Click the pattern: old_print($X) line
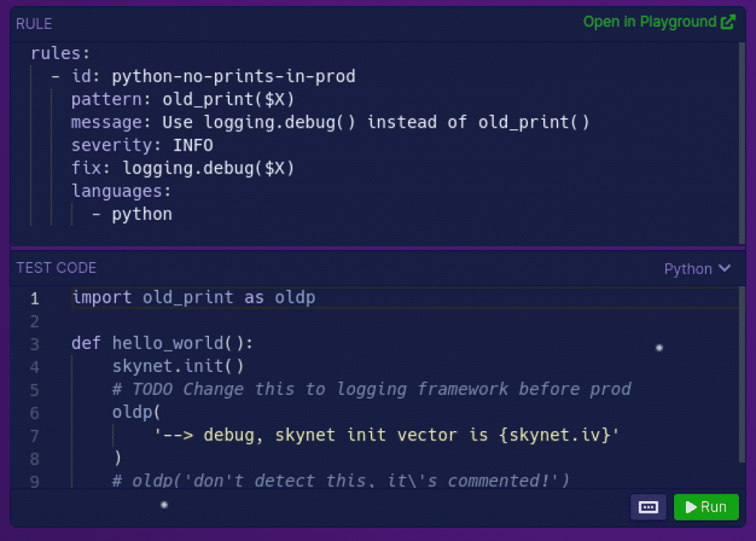 [x=183, y=100]
